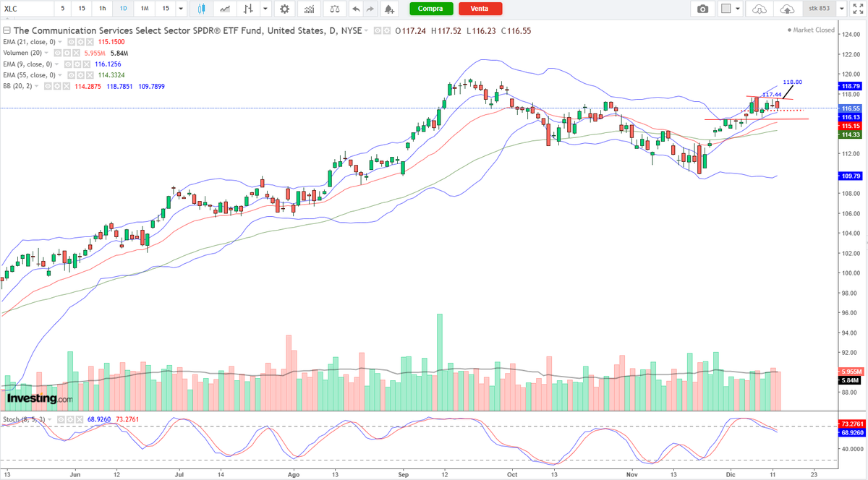Click the Venta sell button

[x=479, y=9]
